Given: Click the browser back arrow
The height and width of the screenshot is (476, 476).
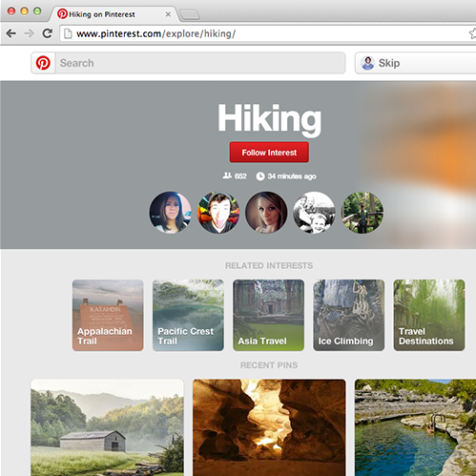Looking at the screenshot, I should 11,33.
